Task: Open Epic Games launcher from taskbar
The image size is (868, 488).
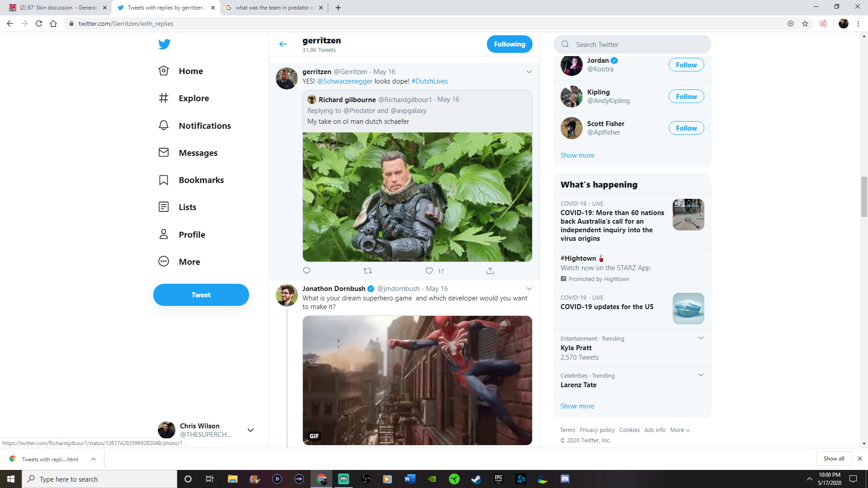Action: 498,479
